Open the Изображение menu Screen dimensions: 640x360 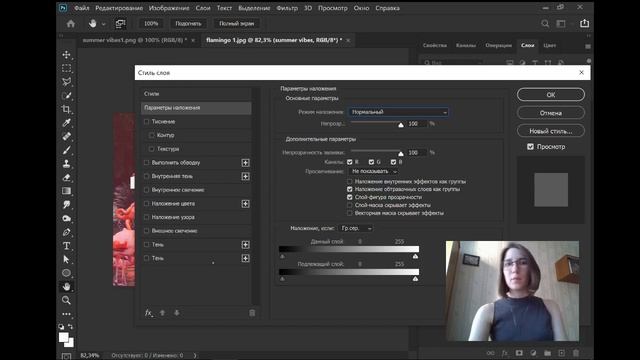(169, 8)
